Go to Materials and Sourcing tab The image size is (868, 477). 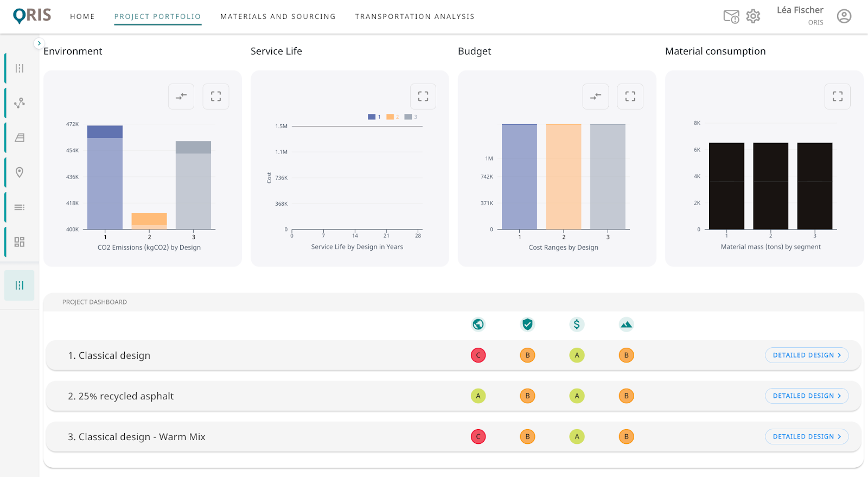278,17
